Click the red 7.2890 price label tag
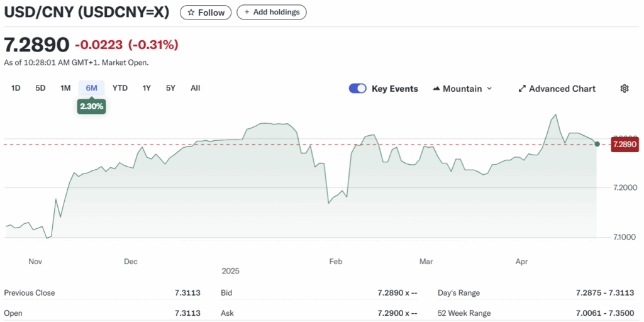Screen dimensions: 644x322 coord(625,144)
